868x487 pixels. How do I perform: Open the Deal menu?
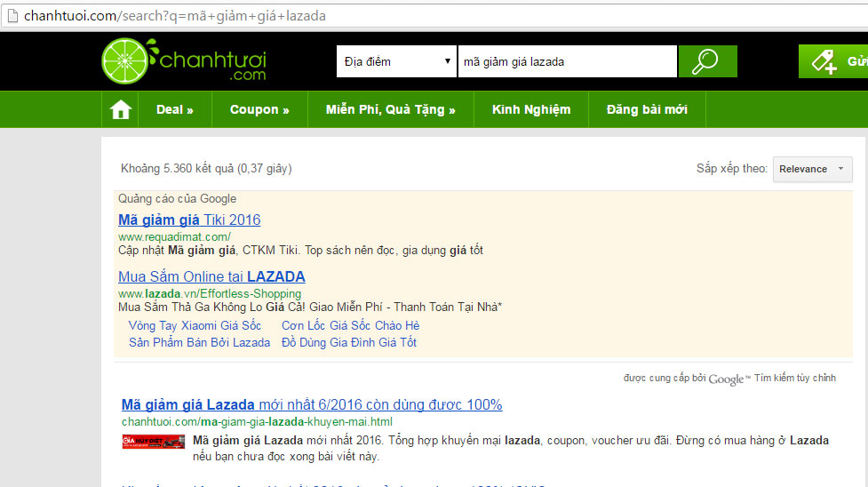175,109
